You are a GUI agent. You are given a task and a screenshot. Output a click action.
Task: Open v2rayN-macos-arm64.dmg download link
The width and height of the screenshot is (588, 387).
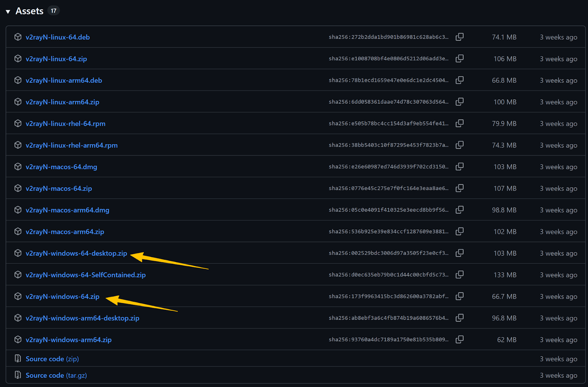tap(67, 210)
